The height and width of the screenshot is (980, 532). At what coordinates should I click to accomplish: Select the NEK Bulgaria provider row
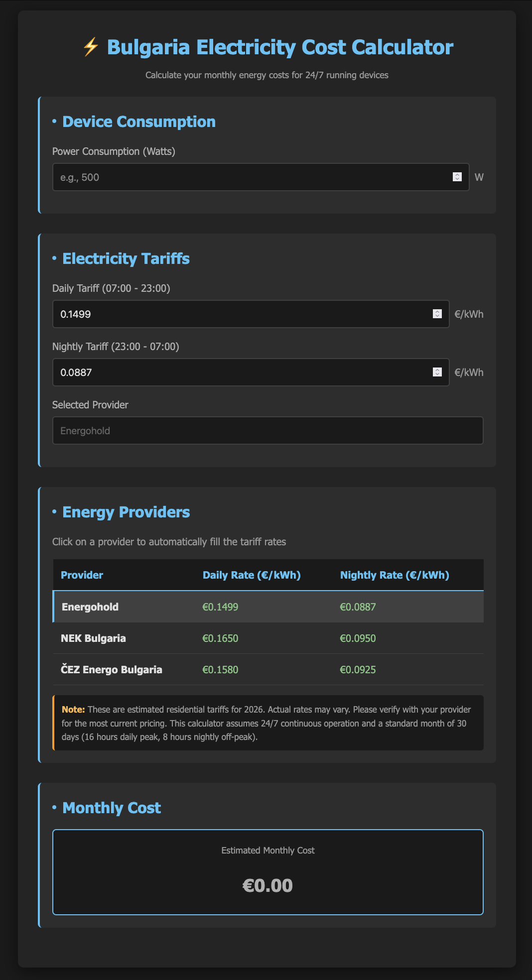point(268,638)
